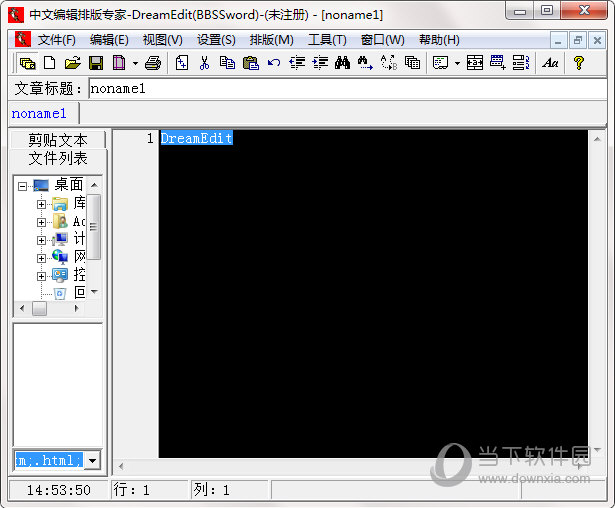Click the file tree horizontal scroll-left arrow
The image size is (615, 508).
point(22,308)
